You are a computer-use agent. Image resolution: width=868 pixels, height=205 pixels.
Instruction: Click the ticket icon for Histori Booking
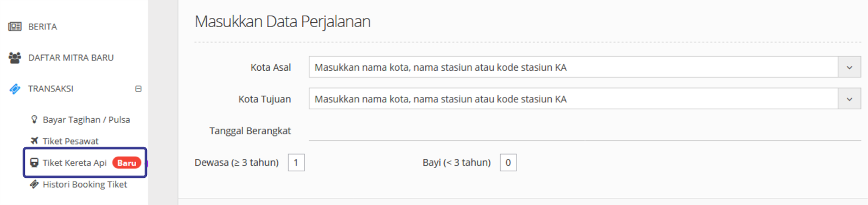pos(34,184)
